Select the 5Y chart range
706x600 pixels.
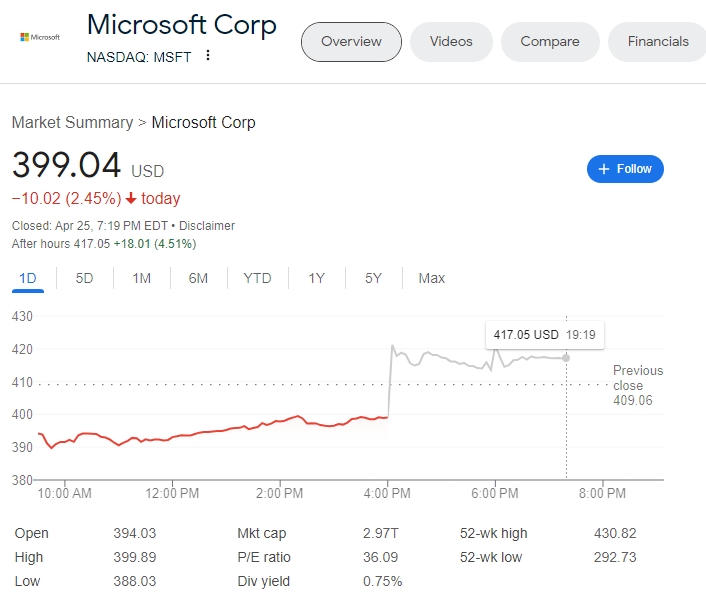click(x=373, y=278)
